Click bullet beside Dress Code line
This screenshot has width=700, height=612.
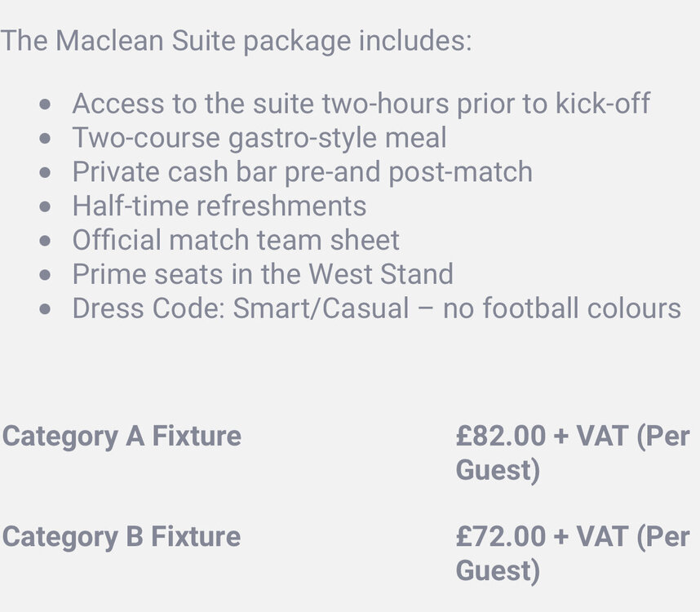pos(45,309)
